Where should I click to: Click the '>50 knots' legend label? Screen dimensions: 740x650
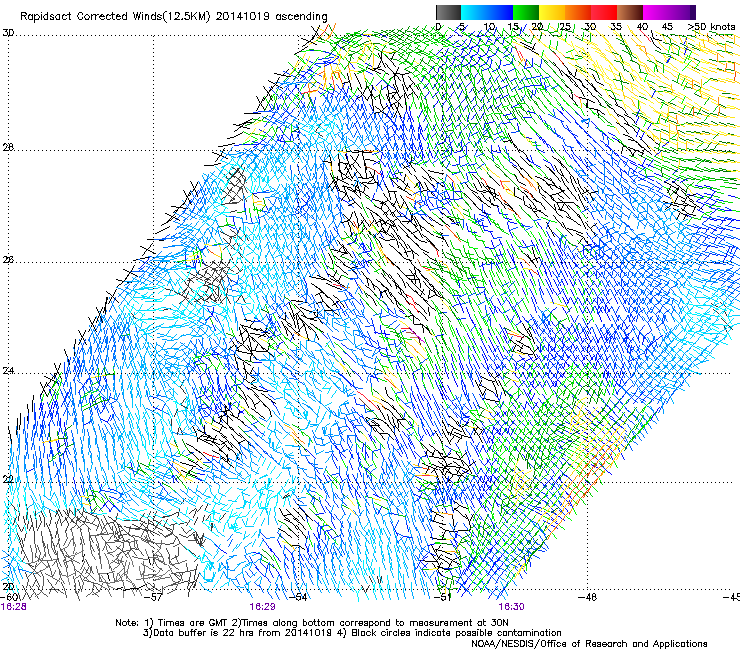point(711,27)
